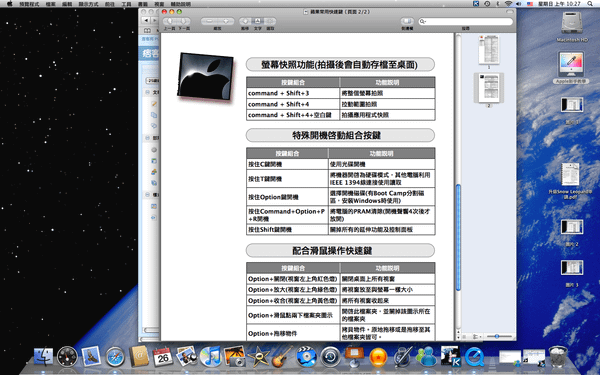600x375 pixels.
Task: Launch Safari from the Dock
Action: 115,357
